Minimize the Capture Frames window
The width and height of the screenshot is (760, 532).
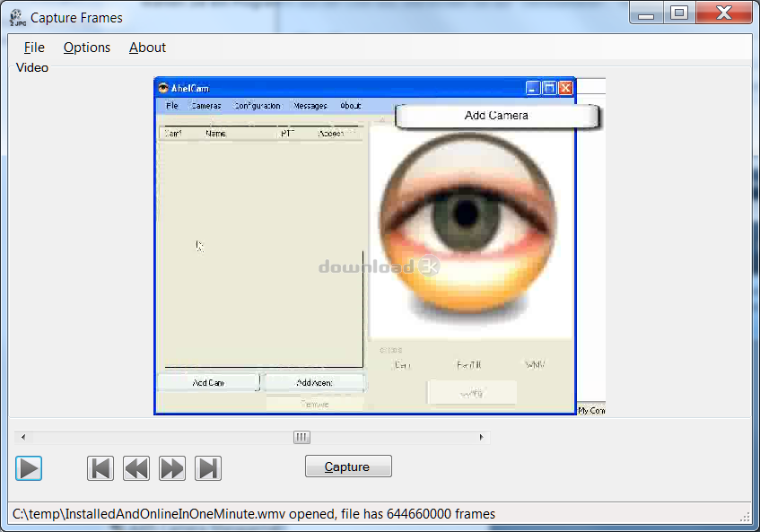tap(648, 13)
